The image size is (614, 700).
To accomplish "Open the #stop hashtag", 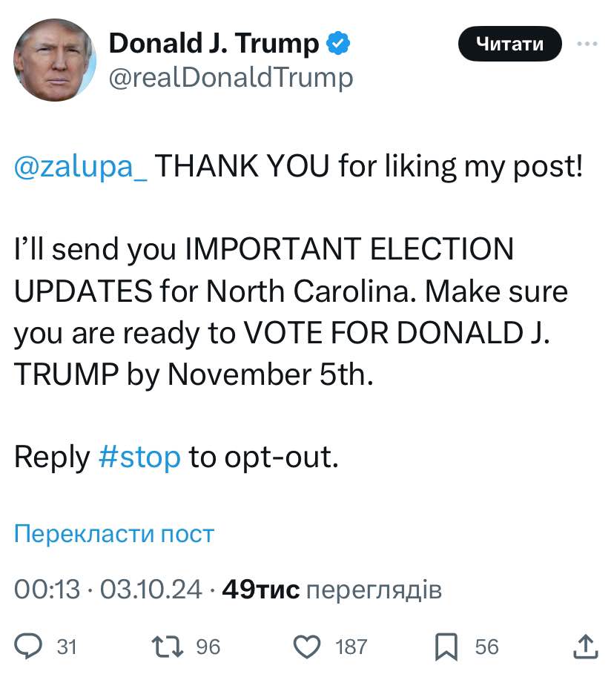I will pos(141,456).
